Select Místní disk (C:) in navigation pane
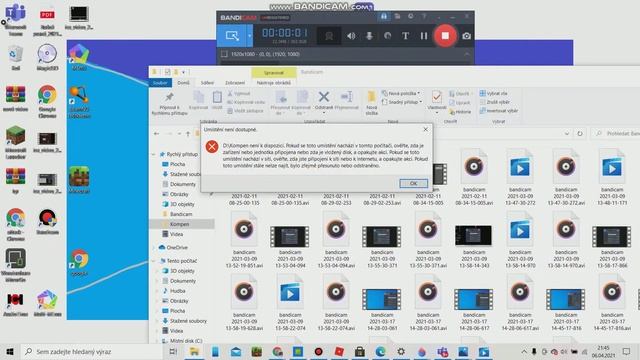This screenshot has width=640, height=360. [x=186, y=341]
